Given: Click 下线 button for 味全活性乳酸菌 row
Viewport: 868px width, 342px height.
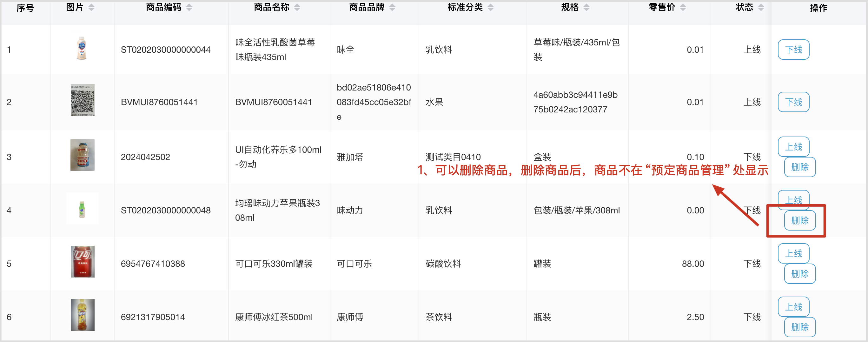Looking at the screenshot, I should [x=793, y=50].
